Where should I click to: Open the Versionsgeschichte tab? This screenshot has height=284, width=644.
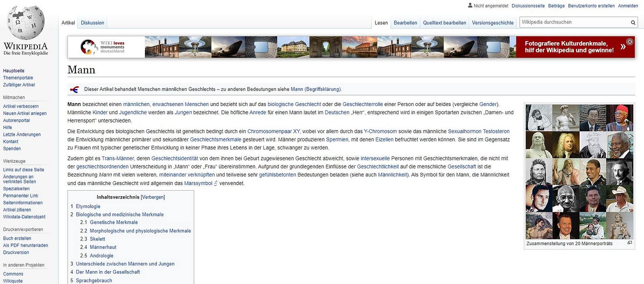click(x=493, y=23)
